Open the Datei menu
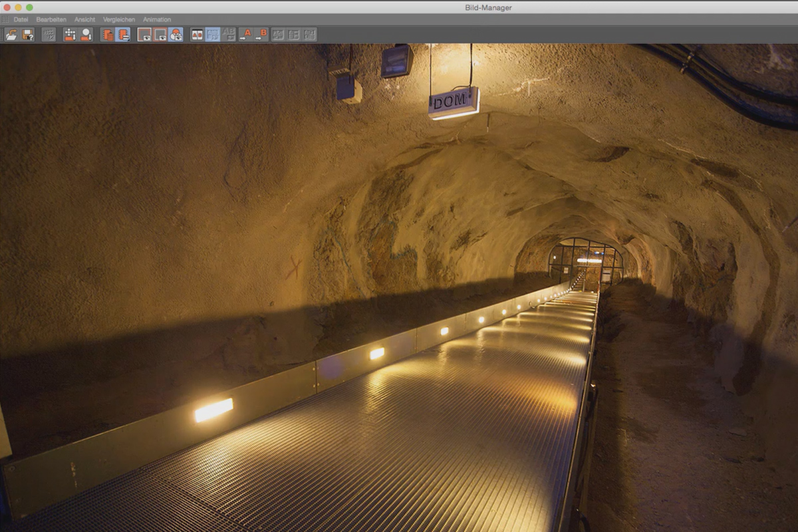This screenshot has width=798, height=532. (21, 20)
